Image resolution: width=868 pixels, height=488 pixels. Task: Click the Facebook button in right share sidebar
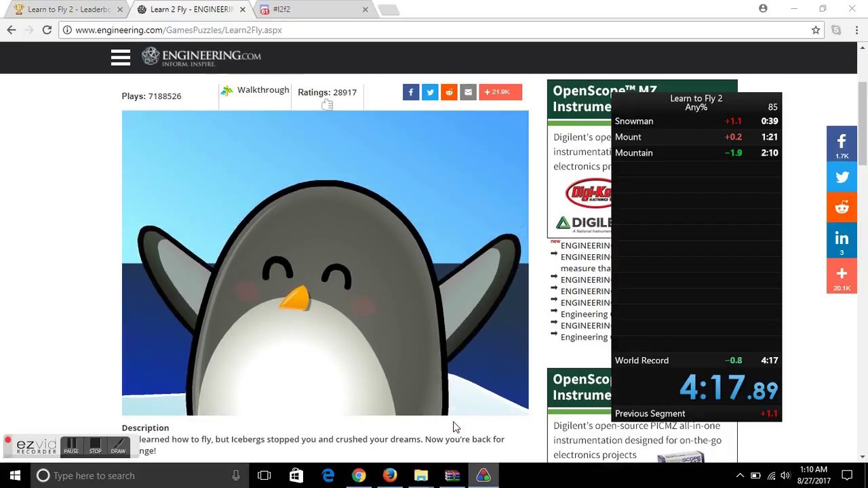coord(842,144)
